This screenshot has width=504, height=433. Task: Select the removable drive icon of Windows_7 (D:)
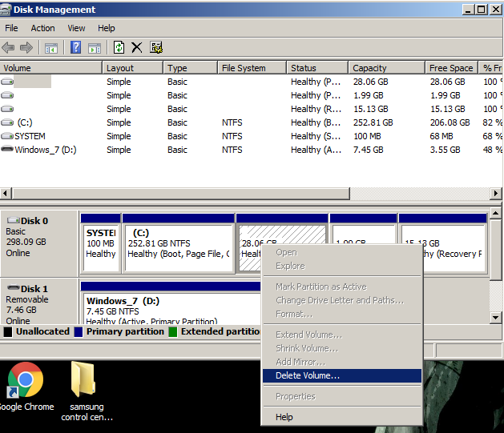click(7, 149)
